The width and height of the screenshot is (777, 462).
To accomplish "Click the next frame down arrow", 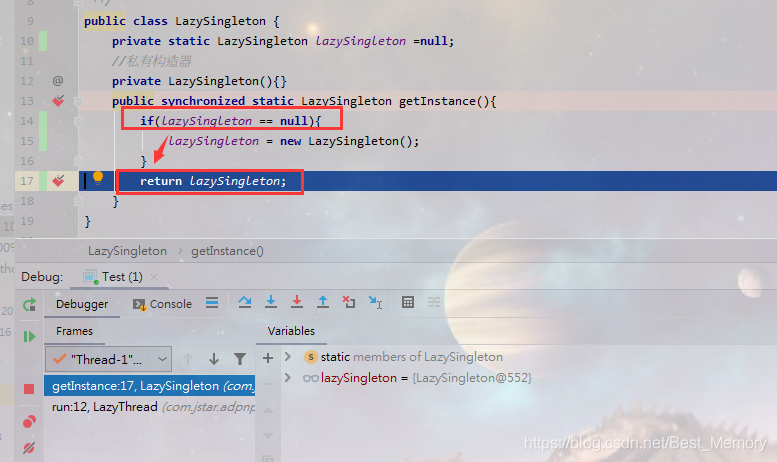I will [x=214, y=359].
